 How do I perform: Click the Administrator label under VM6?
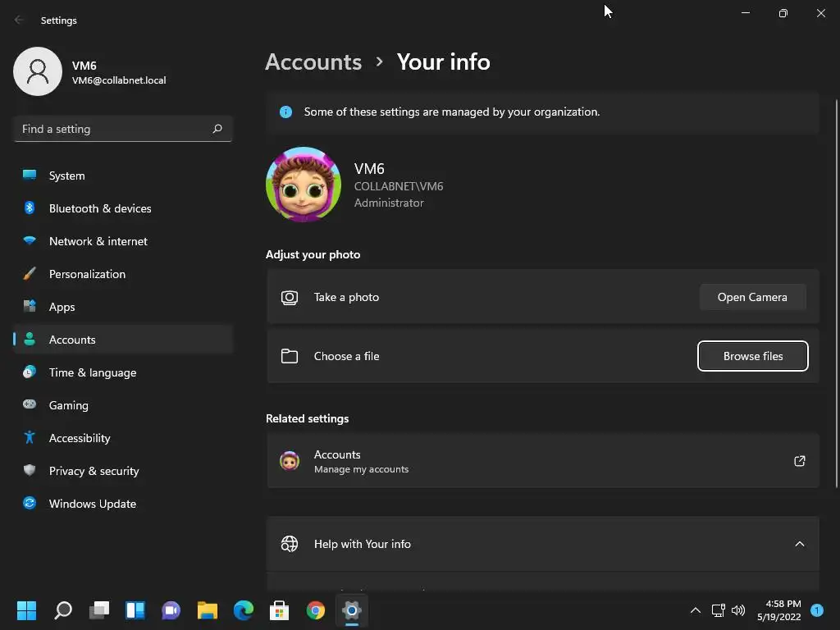(x=389, y=203)
